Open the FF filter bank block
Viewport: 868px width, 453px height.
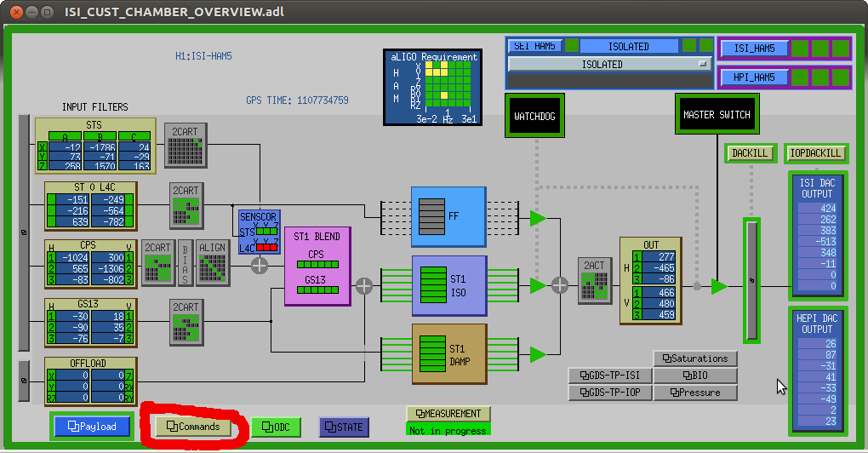449,216
